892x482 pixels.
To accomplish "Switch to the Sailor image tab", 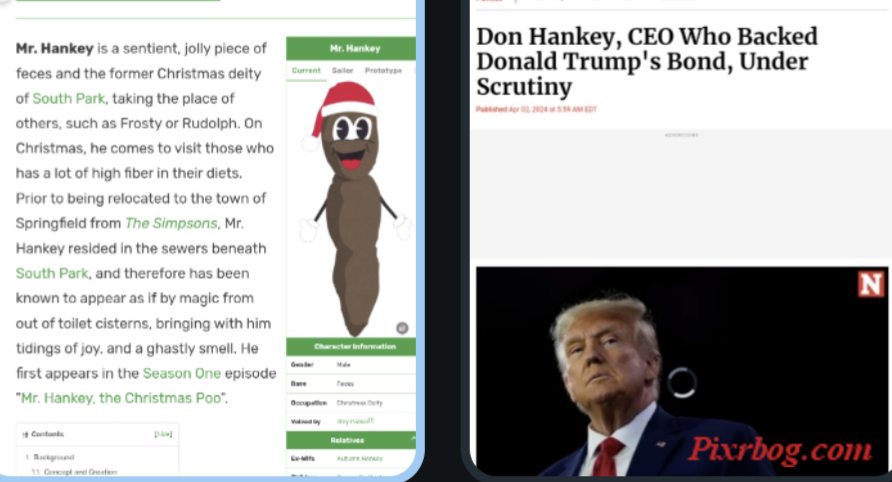I will coord(342,71).
